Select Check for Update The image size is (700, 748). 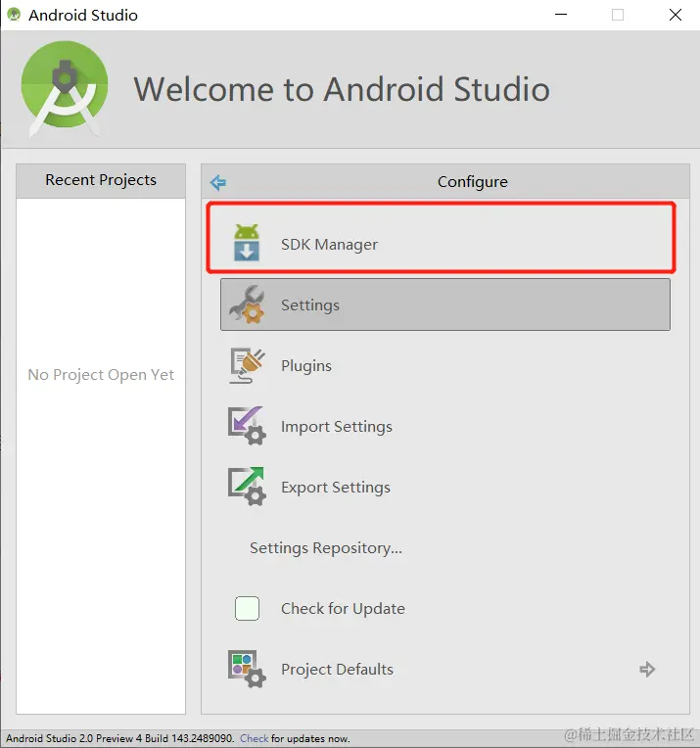point(445,608)
